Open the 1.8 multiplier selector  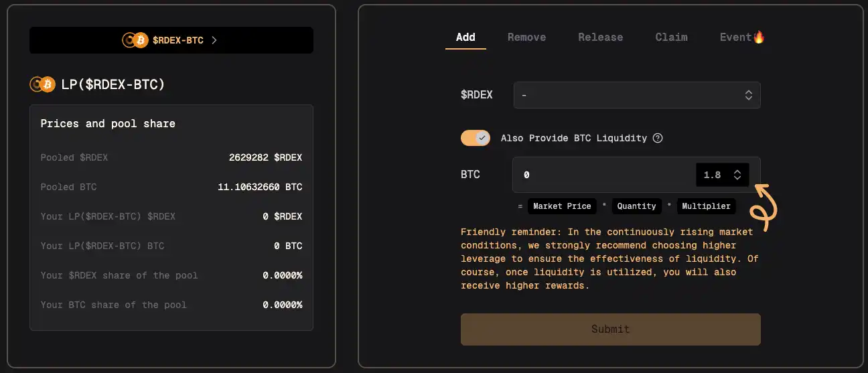[722, 175]
